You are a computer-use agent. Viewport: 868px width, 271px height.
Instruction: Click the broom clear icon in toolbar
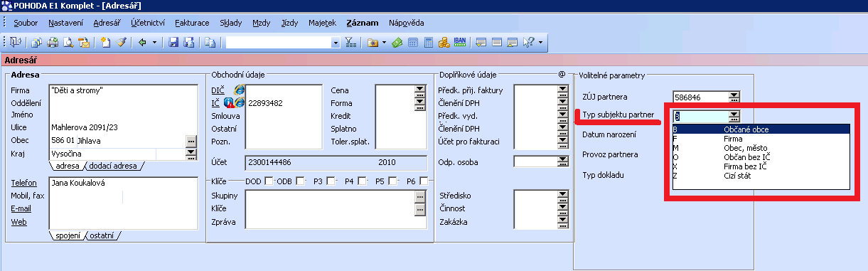pos(122,43)
